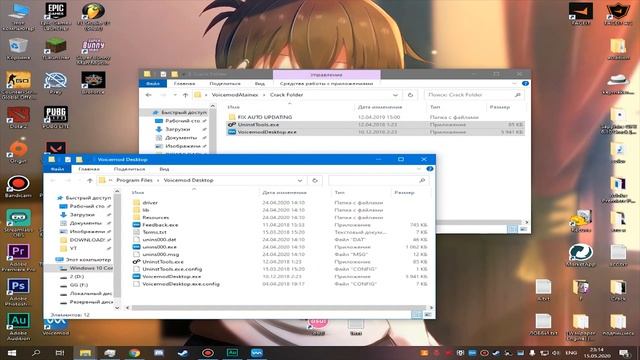Click VoicemodMainex in Crack Folder breadcrumb
The width and height of the screenshot is (640, 360).
[235, 95]
